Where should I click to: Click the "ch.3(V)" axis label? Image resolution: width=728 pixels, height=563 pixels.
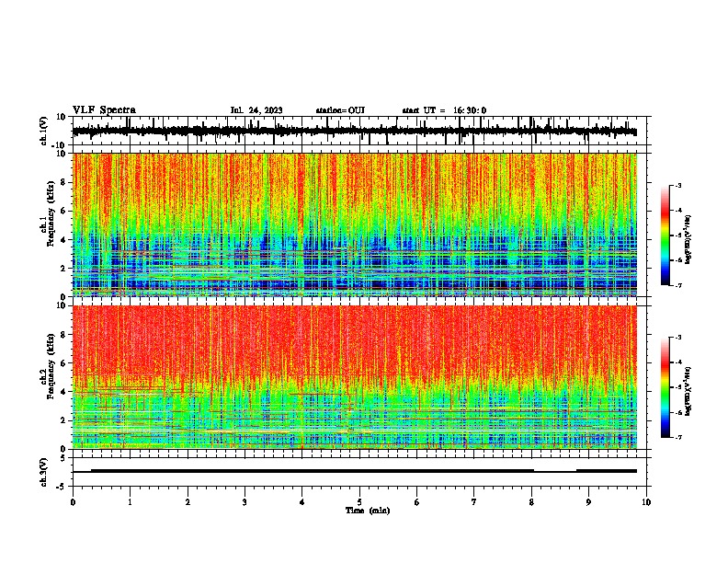click(43, 472)
